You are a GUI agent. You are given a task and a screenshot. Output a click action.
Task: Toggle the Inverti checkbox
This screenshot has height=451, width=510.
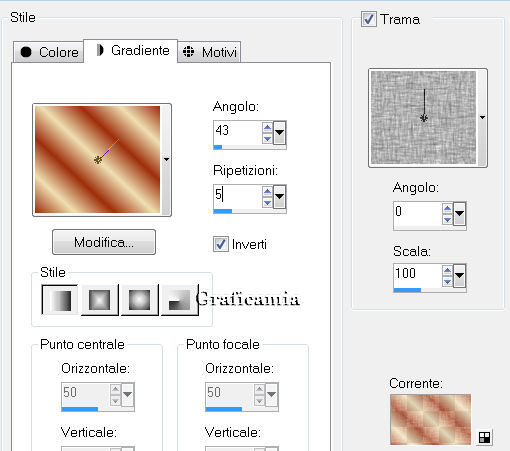tap(221, 244)
